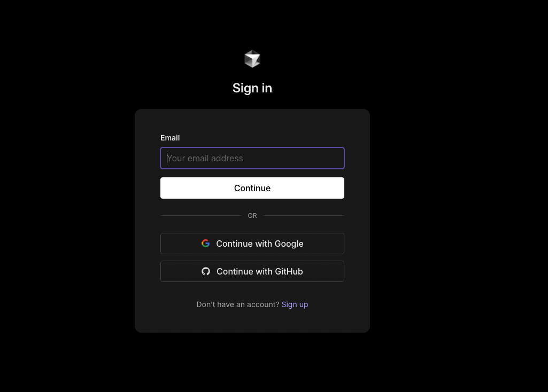Select the word Google in the button
Screen dimensions: 548x392
(289, 244)
